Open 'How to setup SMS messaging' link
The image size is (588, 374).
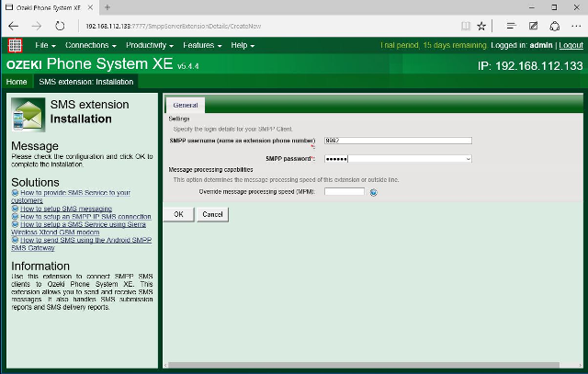66,209
